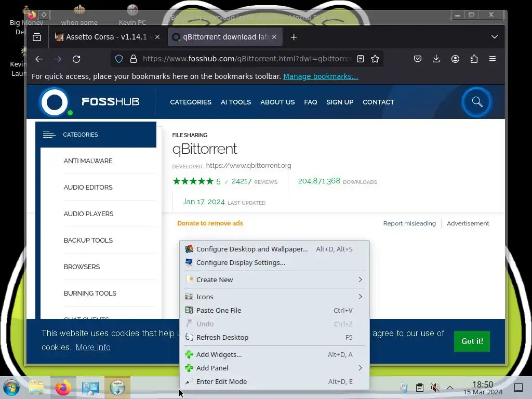The height and width of the screenshot is (399, 532).
Task: Open the BURNING TOOLS category
Action: 90,293
